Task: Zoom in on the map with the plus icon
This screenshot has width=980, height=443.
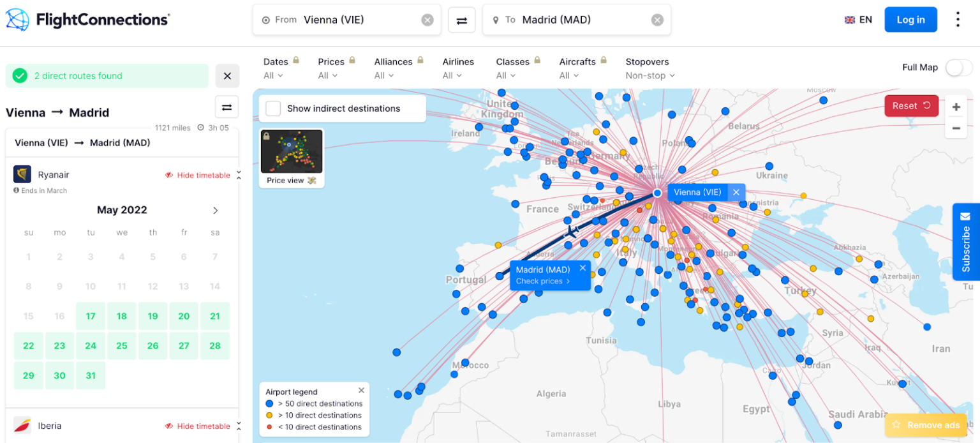Action: [x=956, y=107]
